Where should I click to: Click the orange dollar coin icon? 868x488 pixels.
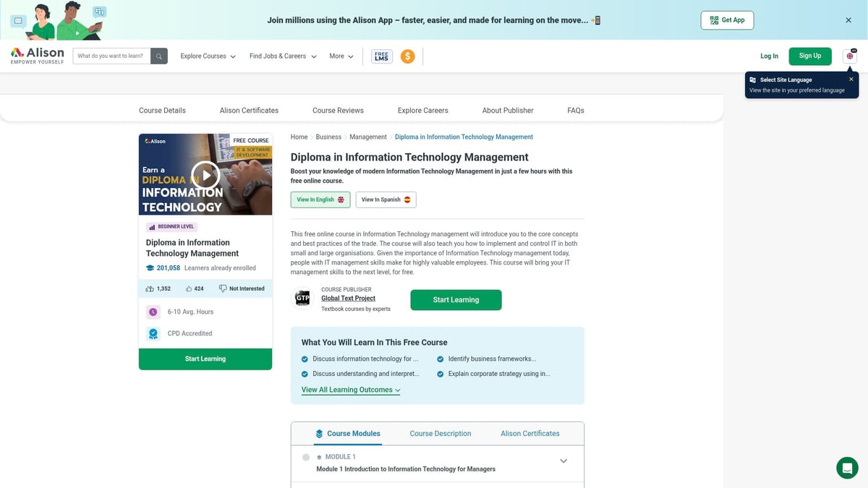pos(407,56)
